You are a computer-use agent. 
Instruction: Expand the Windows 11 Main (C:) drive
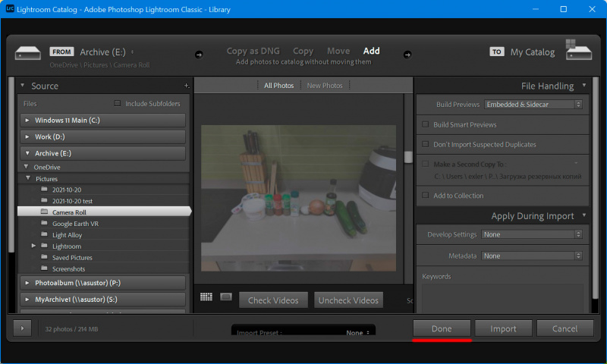tap(27, 120)
